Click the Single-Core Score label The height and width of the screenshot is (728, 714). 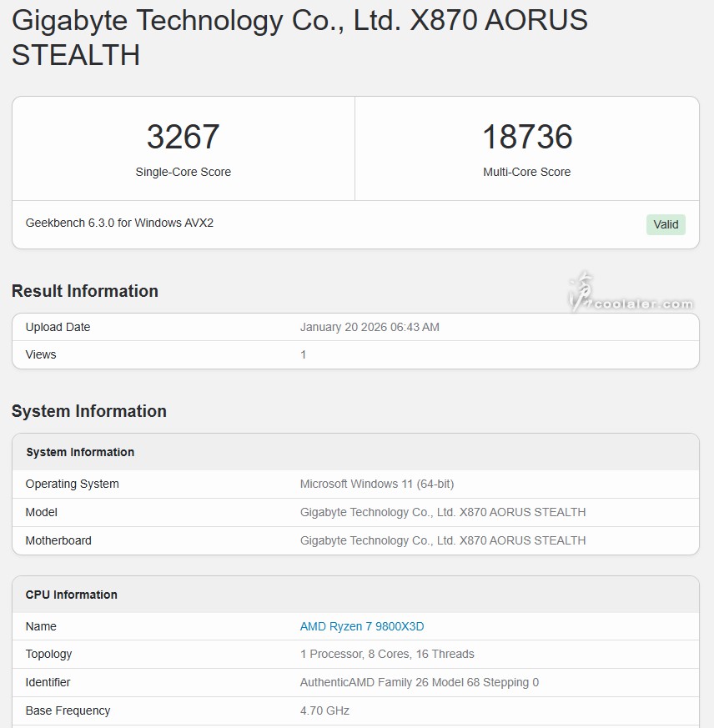click(x=184, y=172)
